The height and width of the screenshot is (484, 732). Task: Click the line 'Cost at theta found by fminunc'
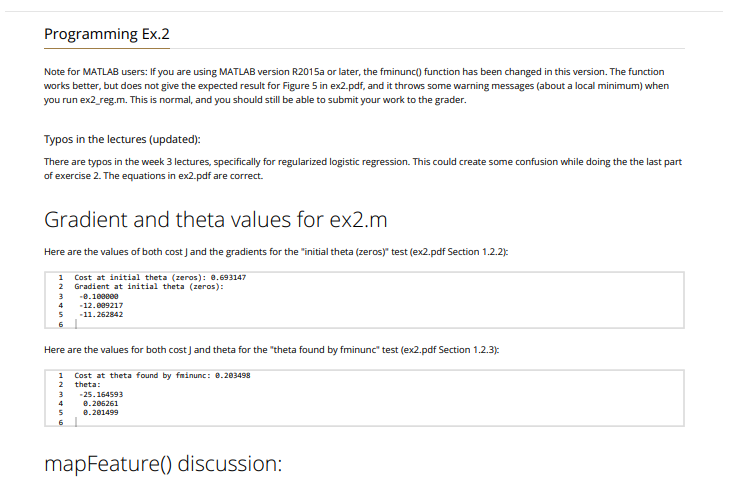[x=162, y=375]
